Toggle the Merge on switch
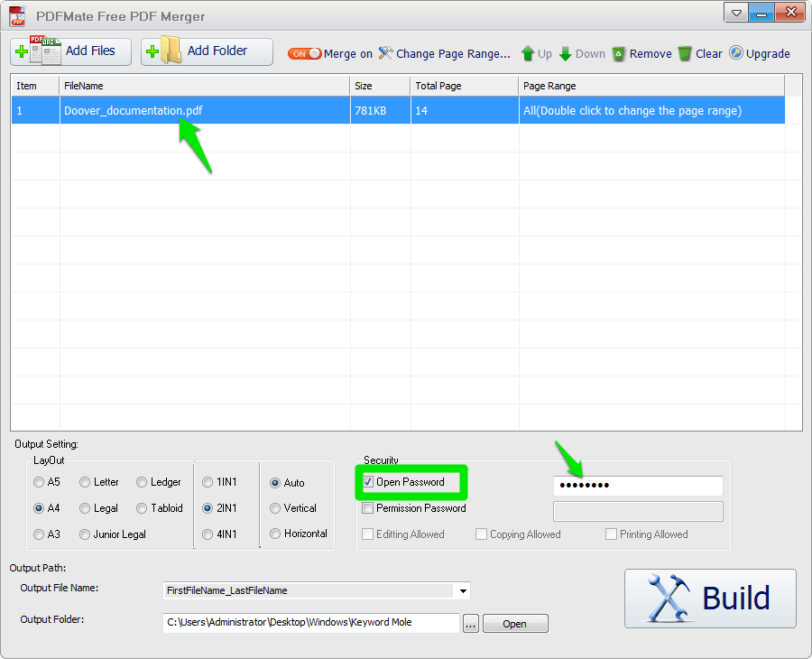Viewport: 812px width, 659px height. [x=305, y=54]
